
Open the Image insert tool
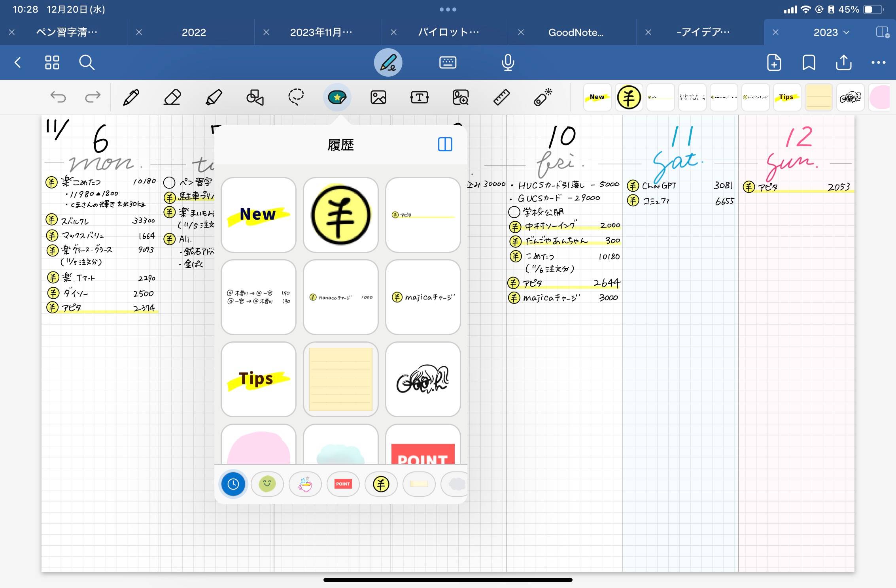(x=378, y=97)
